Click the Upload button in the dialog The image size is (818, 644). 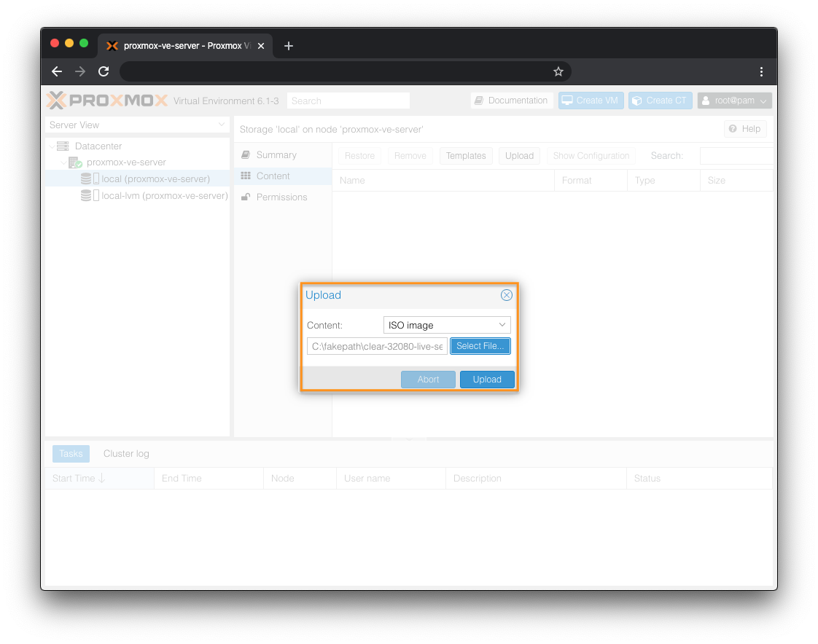487,379
